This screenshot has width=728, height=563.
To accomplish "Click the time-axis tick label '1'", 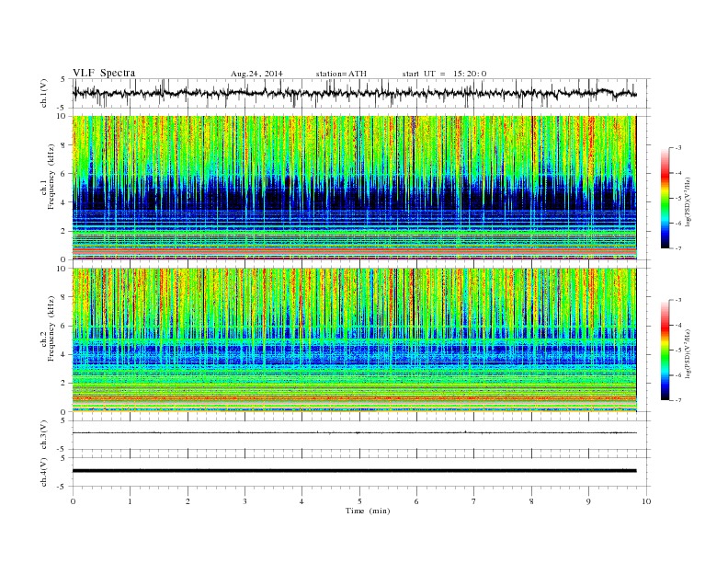I will [x=130, y=501].
